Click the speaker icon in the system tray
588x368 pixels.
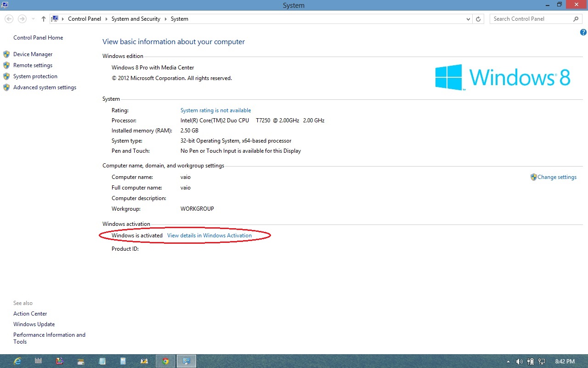click(519, 362)
